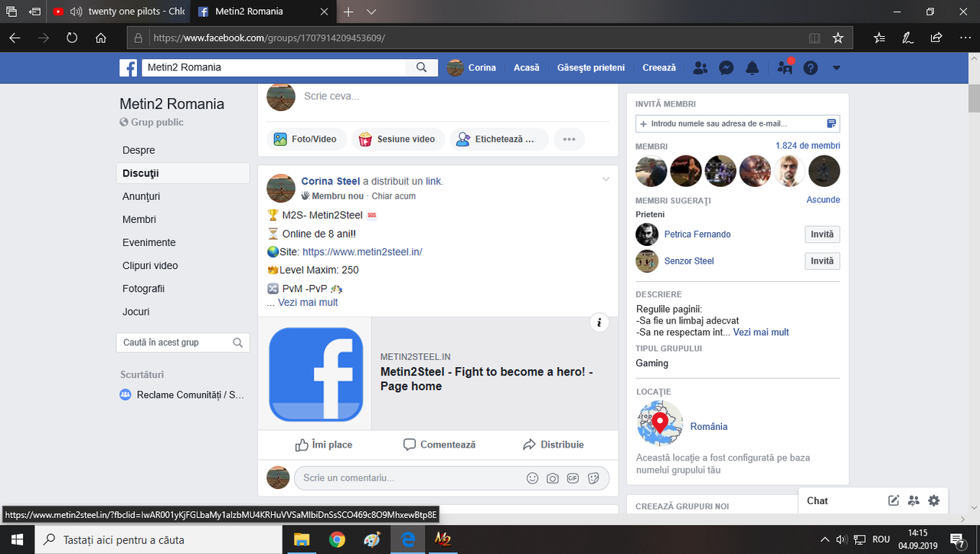The image size is (980, 554).
Task: Open new tab with plus button
Action: point(348,11)
